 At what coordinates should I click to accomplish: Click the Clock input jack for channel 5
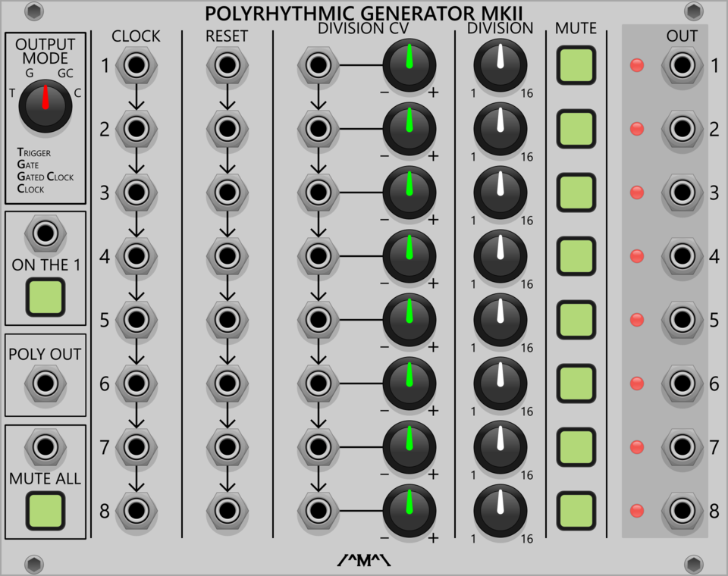pos(136,320)
